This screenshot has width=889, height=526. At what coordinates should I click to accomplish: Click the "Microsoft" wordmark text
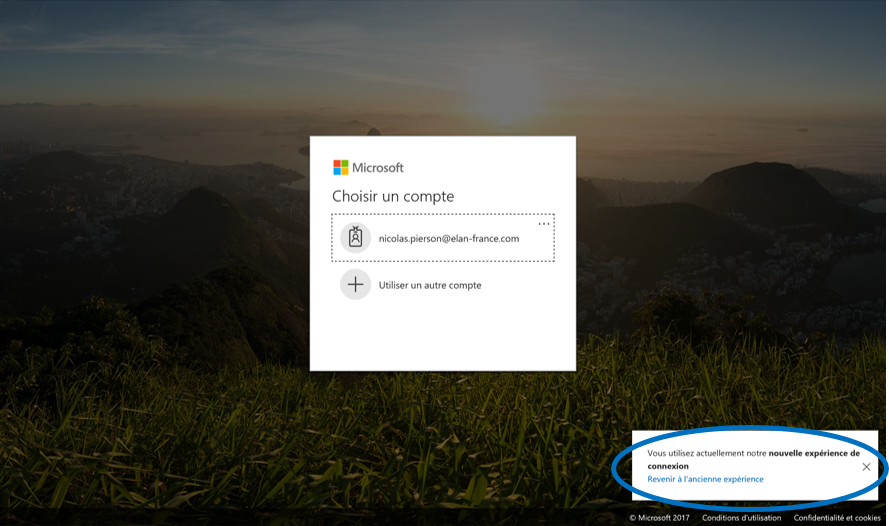point(378,168)
